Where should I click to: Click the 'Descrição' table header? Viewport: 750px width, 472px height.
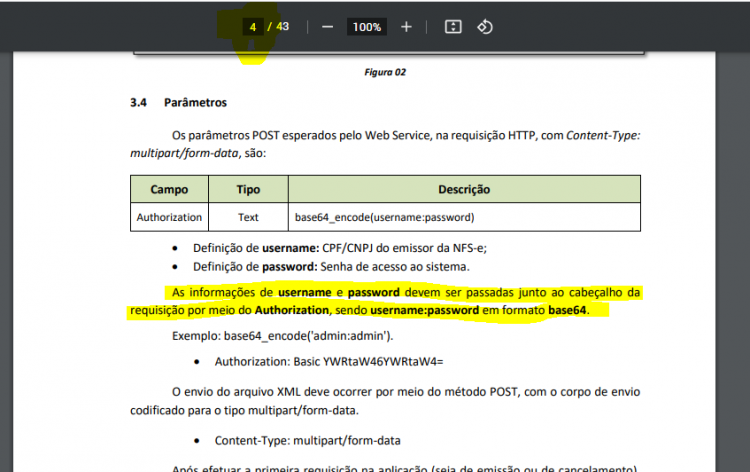pyautogui.click(x=464, y=189)
